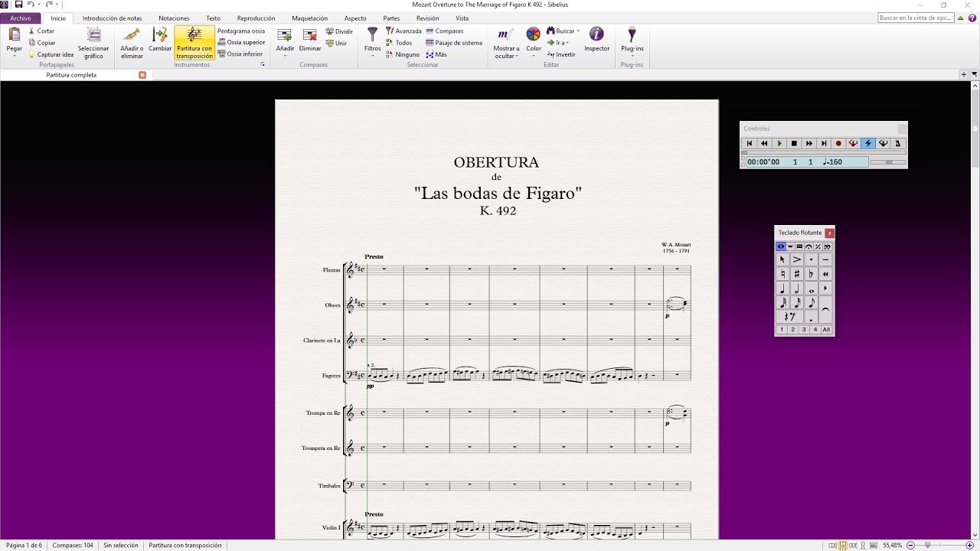Screen dimensions: 980x551
Task: Click Invertir button in Editar
Action: (x=561, y=54)
